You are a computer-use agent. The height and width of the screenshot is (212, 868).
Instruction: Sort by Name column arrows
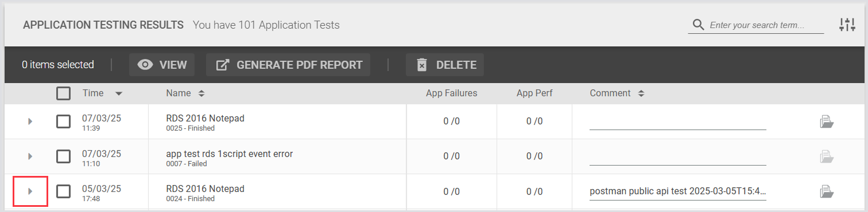click(201, 93)
